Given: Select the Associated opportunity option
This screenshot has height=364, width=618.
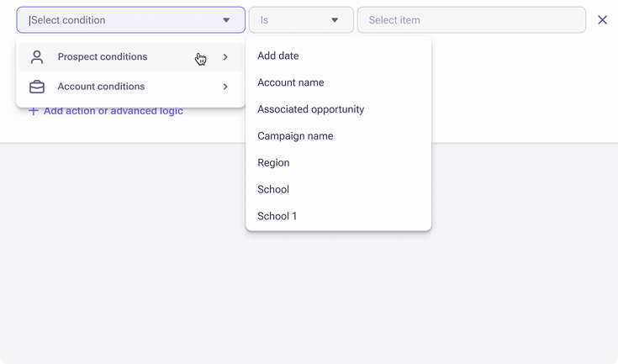Looking at the screenshot, I should tap(310, 109).
